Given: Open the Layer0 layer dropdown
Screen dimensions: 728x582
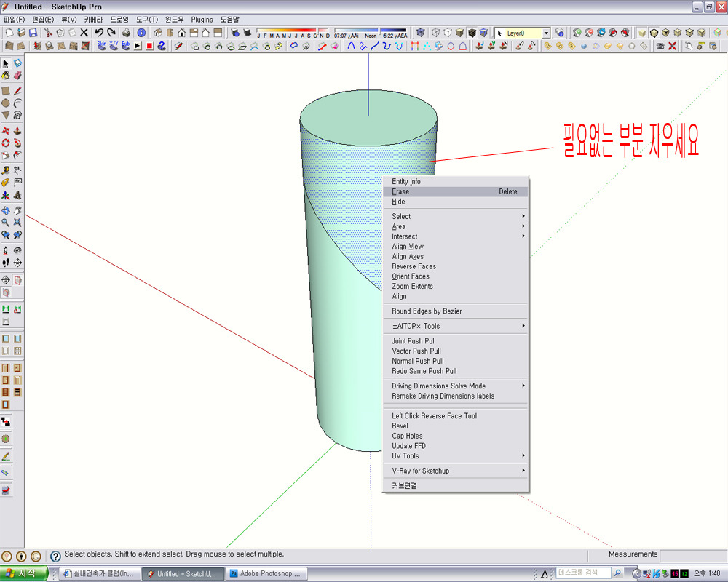Looking at the screenshot, I should point(546,33).
